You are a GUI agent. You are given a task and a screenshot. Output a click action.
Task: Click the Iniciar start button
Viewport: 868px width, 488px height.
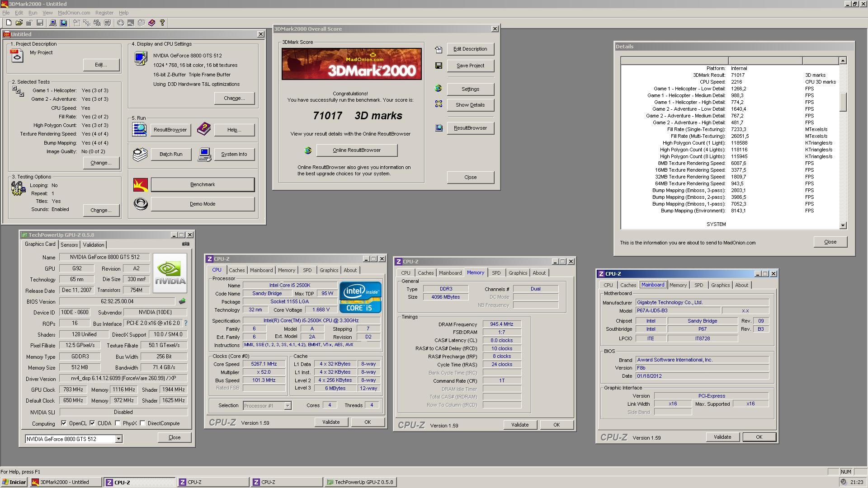pos(14,482)
